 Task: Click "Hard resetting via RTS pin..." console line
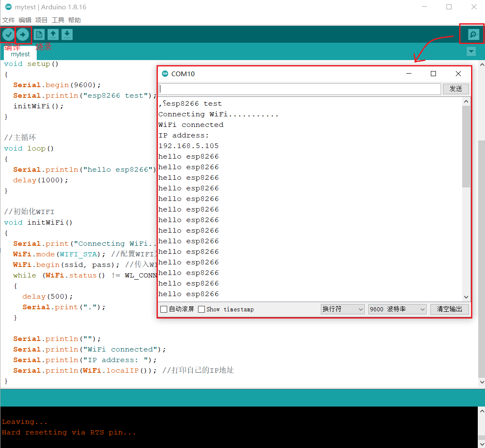click(x=69, y=432)
